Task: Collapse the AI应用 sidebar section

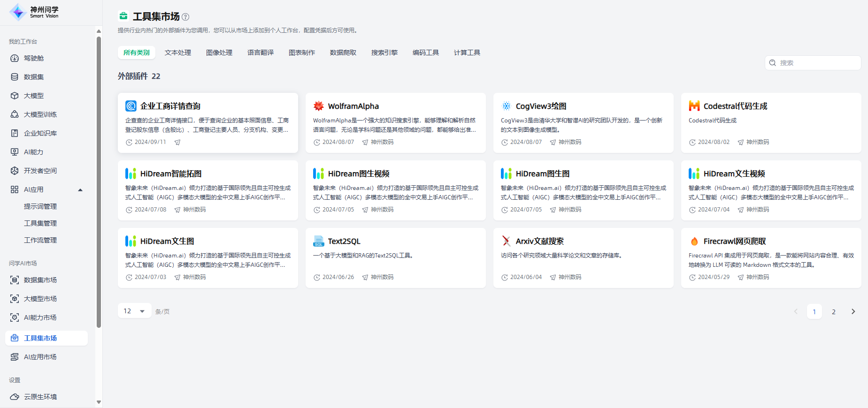Action: [80, 190]
